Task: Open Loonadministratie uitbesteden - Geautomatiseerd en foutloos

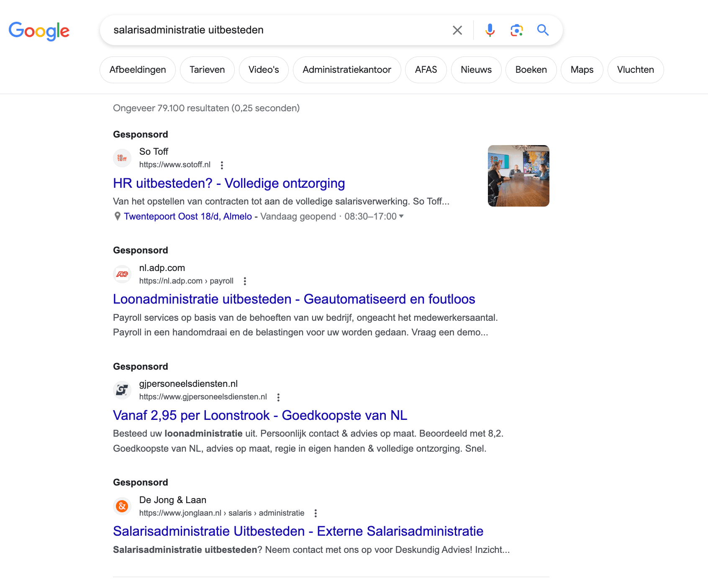Action: click(x=294, y=299)
